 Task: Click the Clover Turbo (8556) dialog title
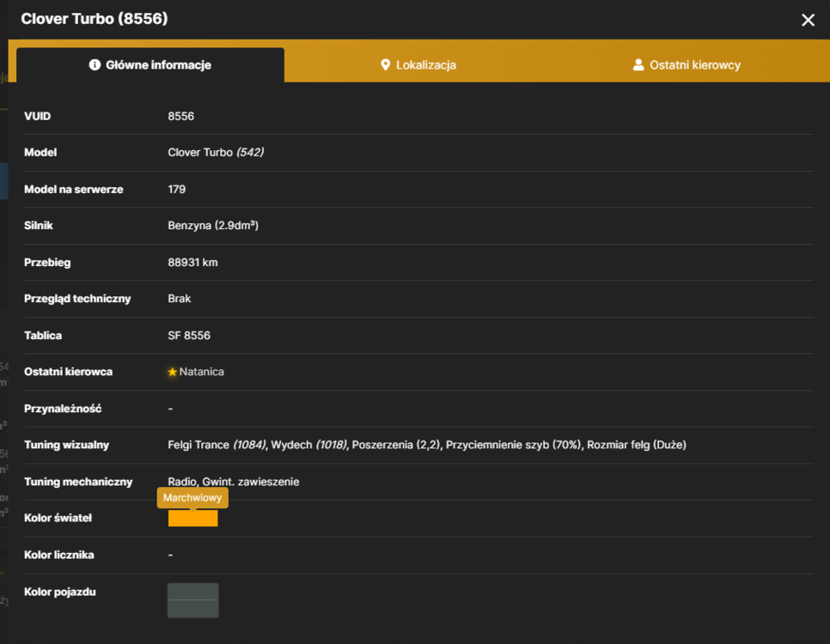(95, 19)
